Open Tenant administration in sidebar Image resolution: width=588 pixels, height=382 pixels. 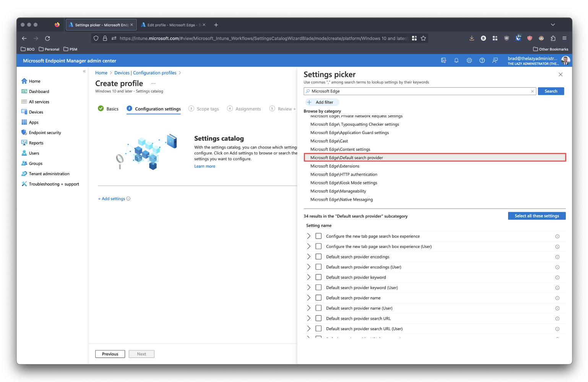tap(45, 174)
